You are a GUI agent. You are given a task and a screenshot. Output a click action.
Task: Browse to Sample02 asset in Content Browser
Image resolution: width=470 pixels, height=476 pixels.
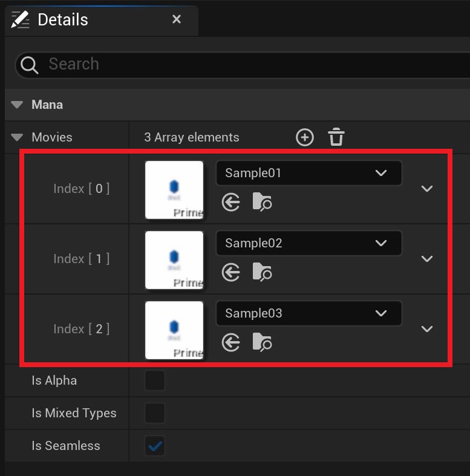pyautogui.click(x=262, y=272)
